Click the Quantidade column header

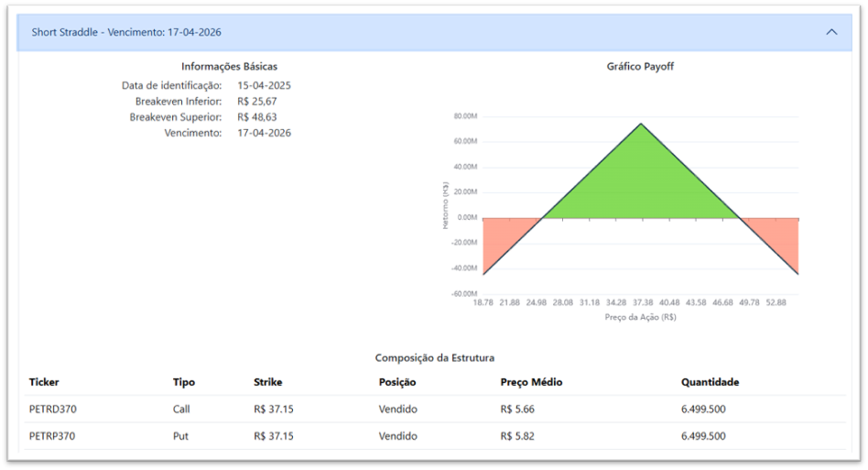[x=710, y=382]
